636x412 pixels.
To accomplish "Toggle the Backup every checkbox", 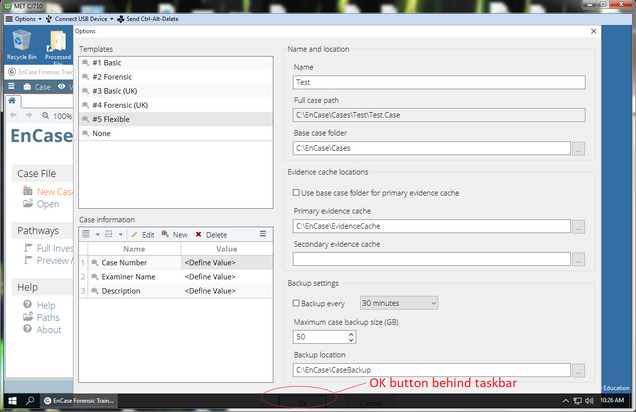I will [x=295, y=303].
